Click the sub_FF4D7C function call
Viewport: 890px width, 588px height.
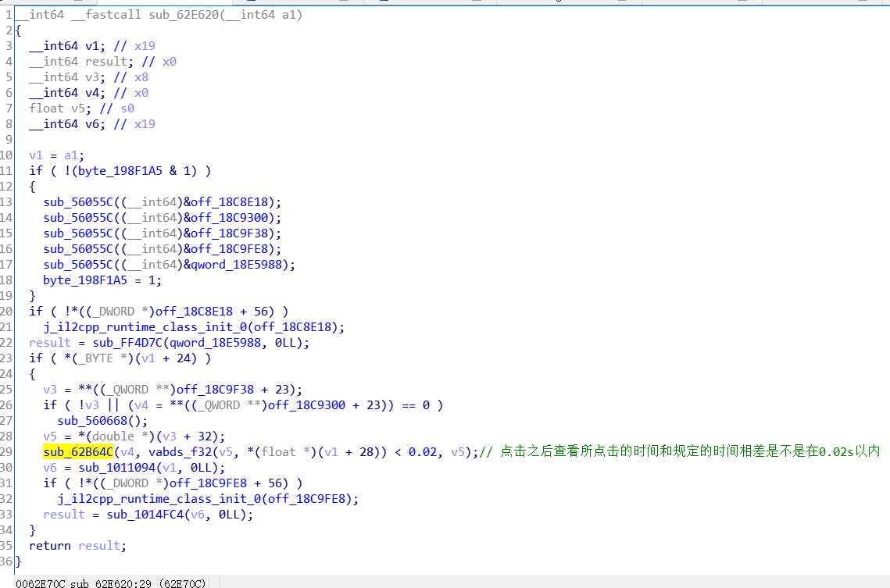pos(129,342)
